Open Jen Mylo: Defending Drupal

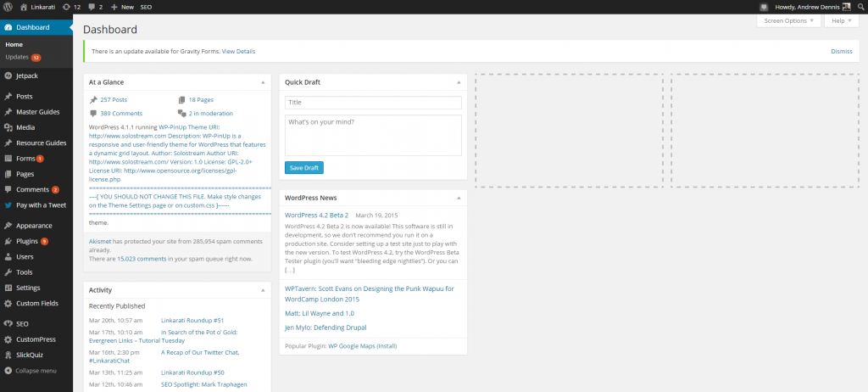point(325,328)
